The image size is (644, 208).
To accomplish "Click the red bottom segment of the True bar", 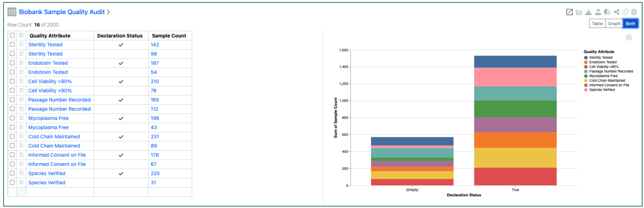I will tap(515, 176).
